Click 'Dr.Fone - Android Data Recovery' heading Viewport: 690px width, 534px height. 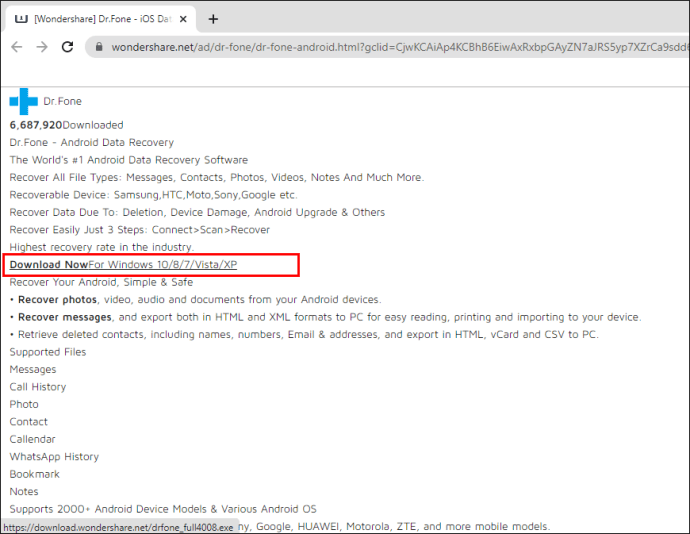(x=92, y=143)
